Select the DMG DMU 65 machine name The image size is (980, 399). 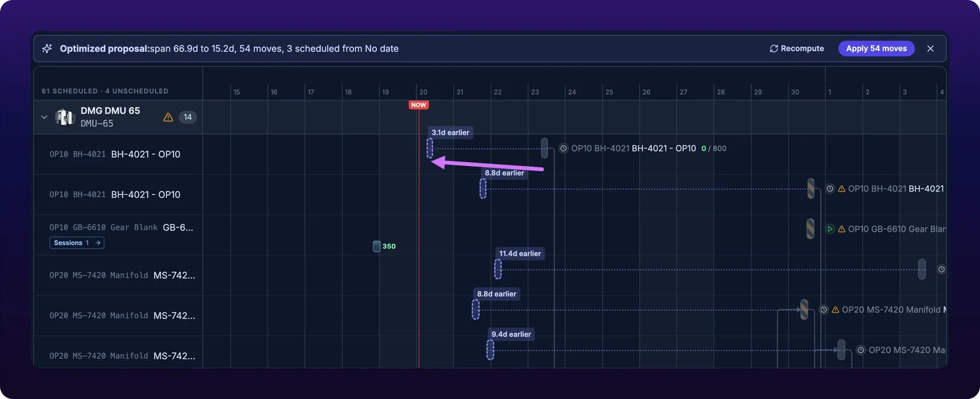pyautogui.click(x=110, y=111)
